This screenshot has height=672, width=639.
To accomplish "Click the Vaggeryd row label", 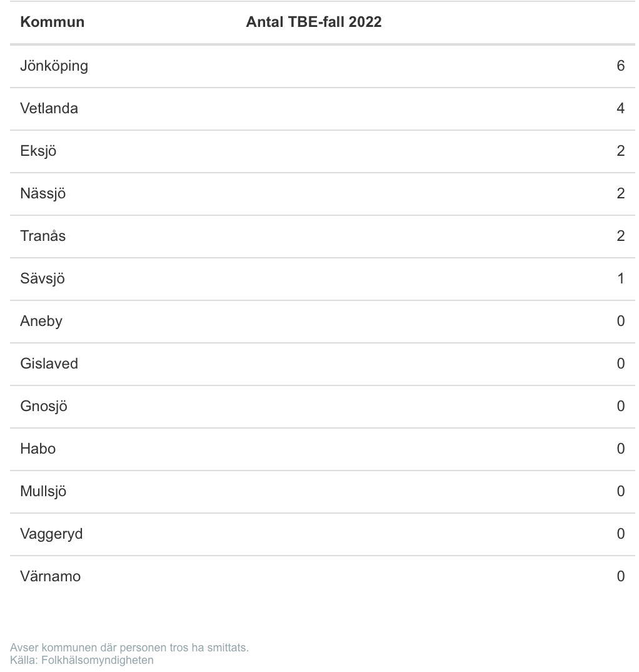I will [x=51, y=534].
